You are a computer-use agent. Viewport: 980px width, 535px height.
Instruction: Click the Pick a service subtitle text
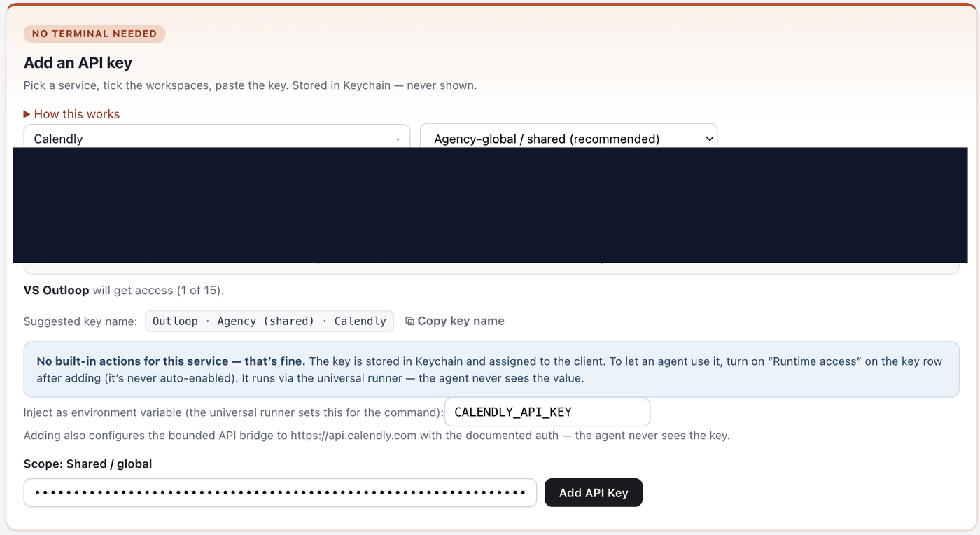pyautogui.click(x=250, y=85)
